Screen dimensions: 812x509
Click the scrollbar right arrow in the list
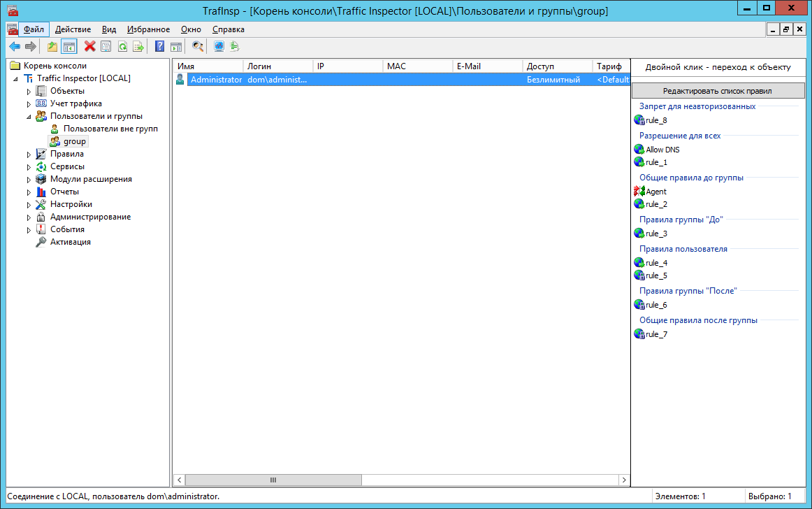coord(624,480)
